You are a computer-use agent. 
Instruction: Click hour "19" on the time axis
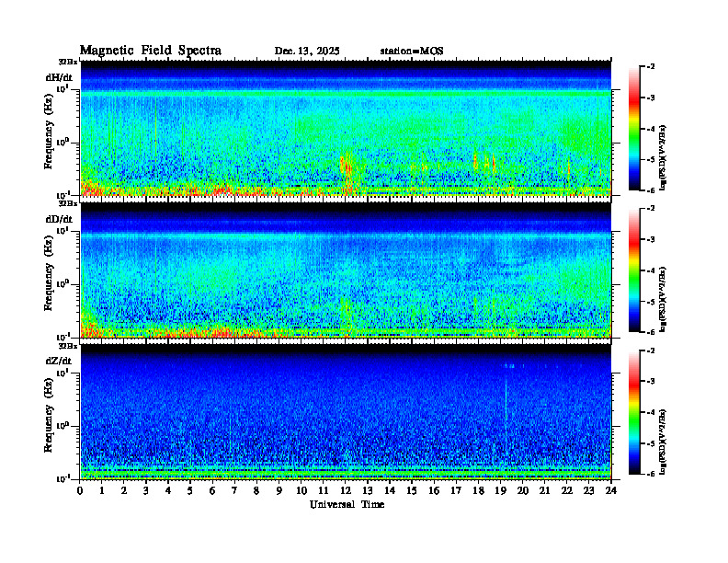(500, 490)
